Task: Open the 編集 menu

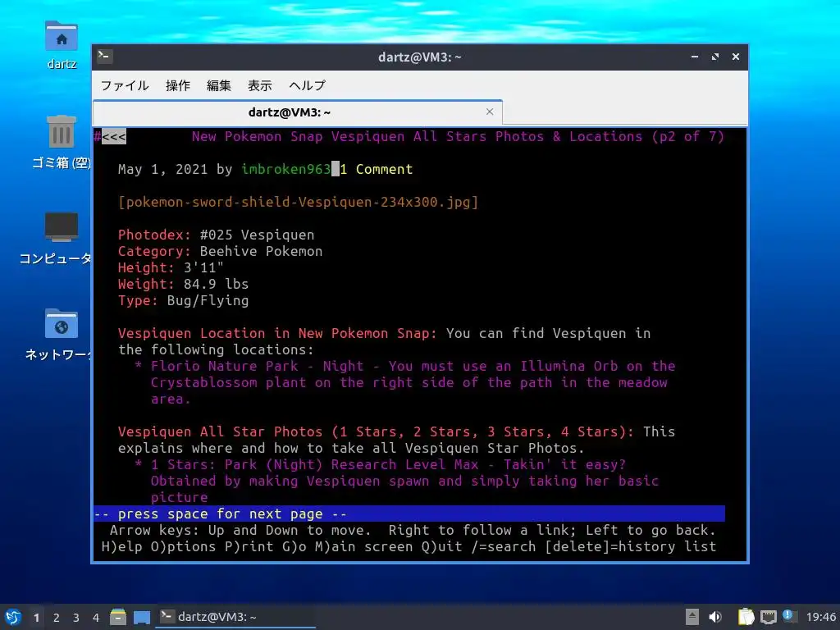Action: 218,85
